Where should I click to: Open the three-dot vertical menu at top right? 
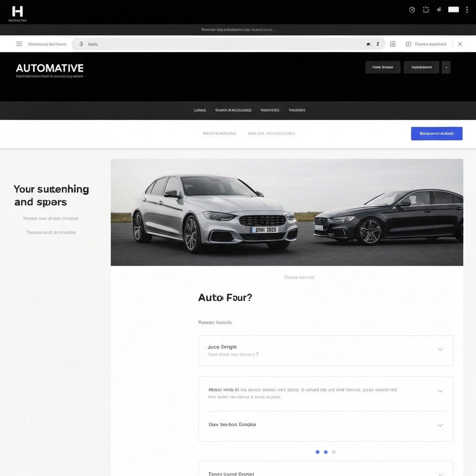tap(467, 10)
